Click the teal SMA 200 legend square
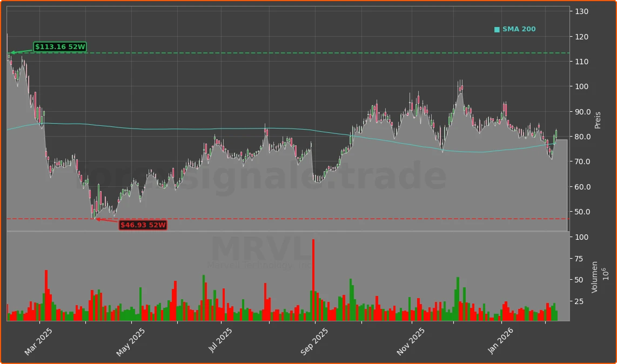This screenshot has width=617, height=364. point(496,29)
